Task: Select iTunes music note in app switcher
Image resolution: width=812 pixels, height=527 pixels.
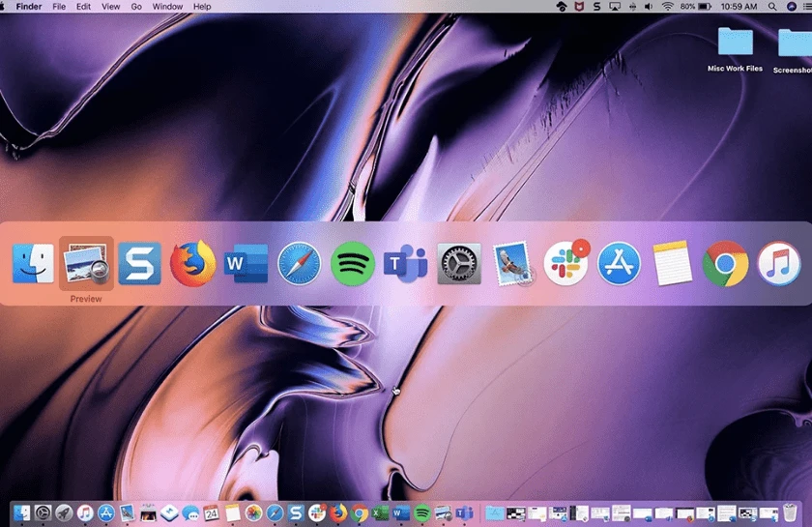Action: 779,264
